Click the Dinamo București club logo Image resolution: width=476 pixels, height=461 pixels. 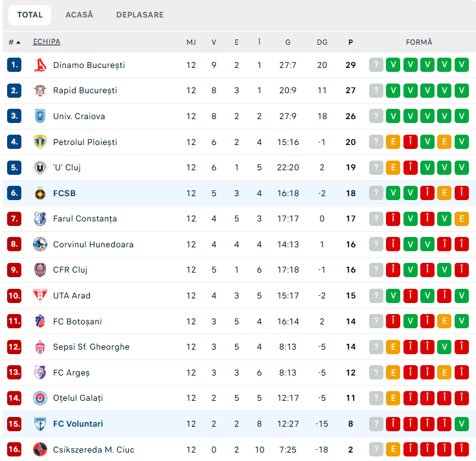tap(40, 65)
